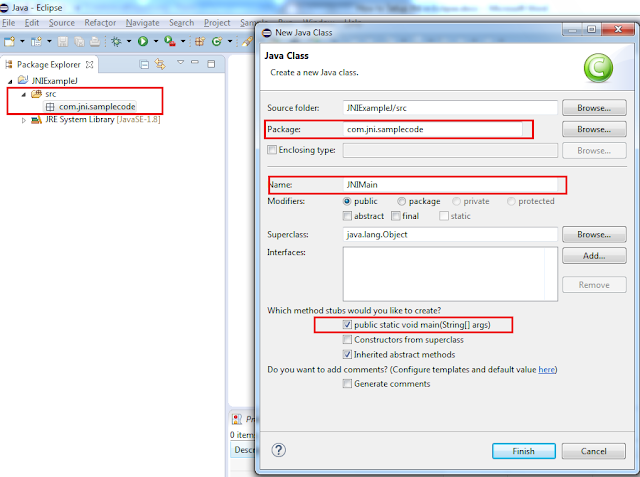Select the package modifier radio button

[x=402, y=201]
